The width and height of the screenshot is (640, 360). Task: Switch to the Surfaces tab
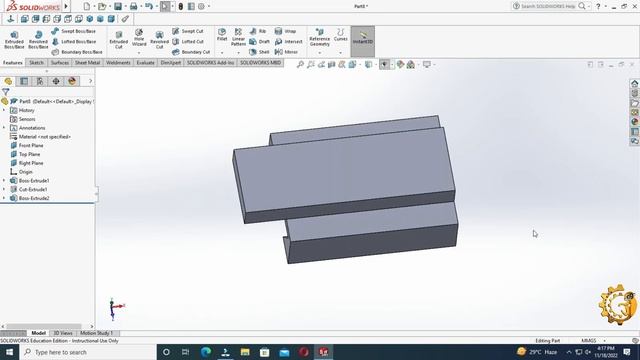coord(60,62)
